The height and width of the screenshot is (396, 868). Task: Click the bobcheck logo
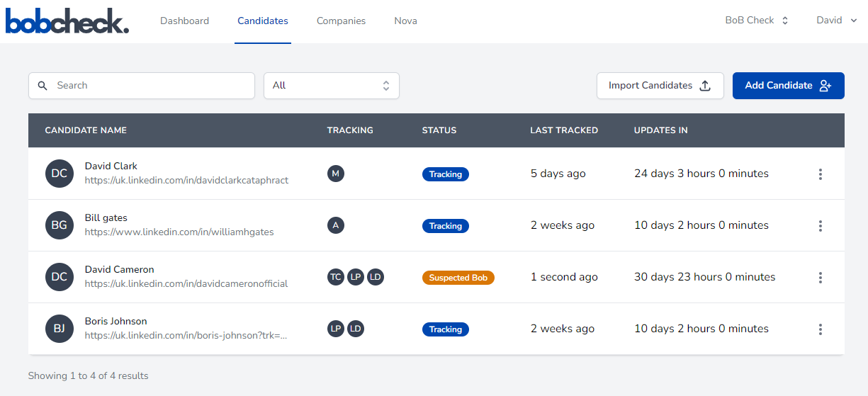[67, 21]
